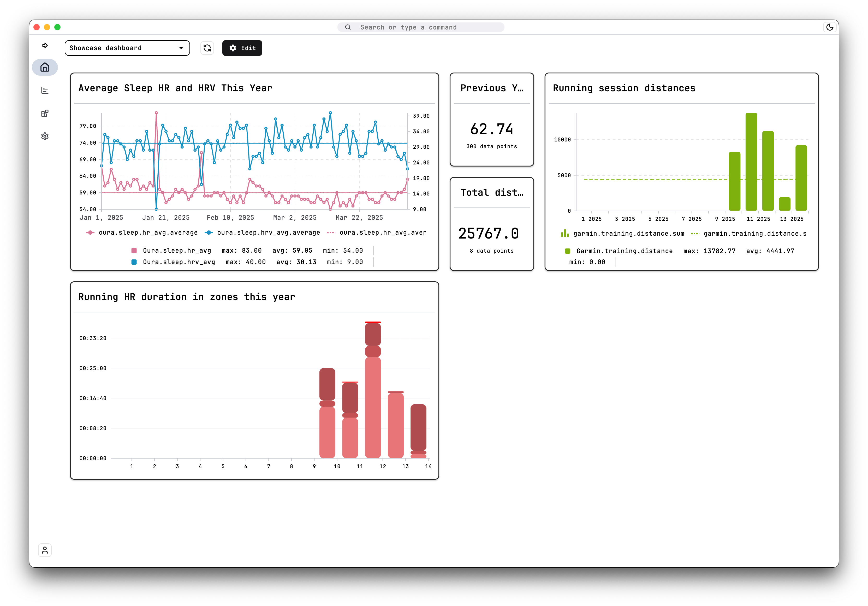The width and height of the screenshot is (868, 606).
Task: Open the Home view in the sidebar
Action: [45, 67]
